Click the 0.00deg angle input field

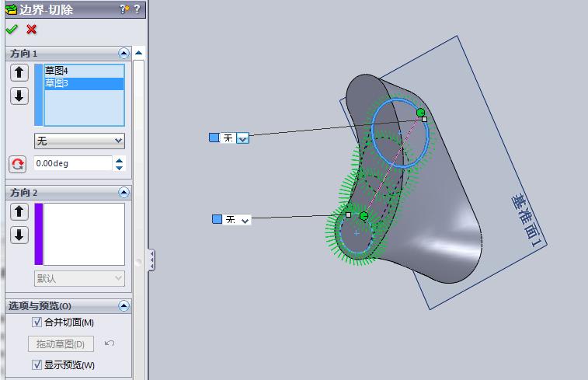click(73, 163)
